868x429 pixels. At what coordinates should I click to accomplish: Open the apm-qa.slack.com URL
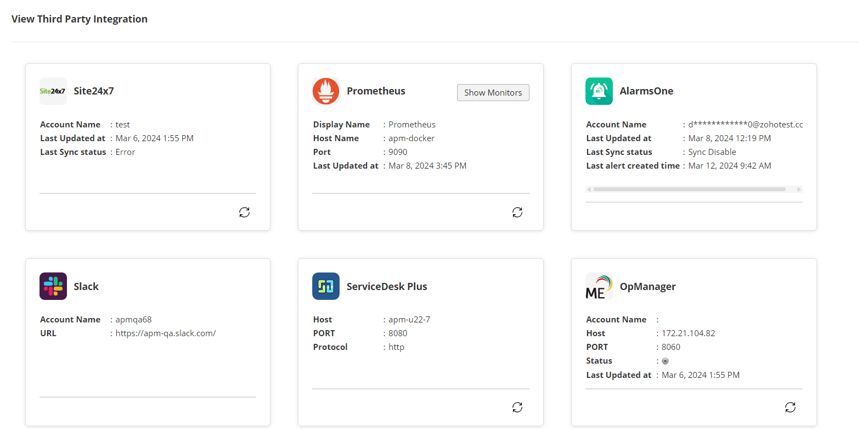tap(166, 333)
